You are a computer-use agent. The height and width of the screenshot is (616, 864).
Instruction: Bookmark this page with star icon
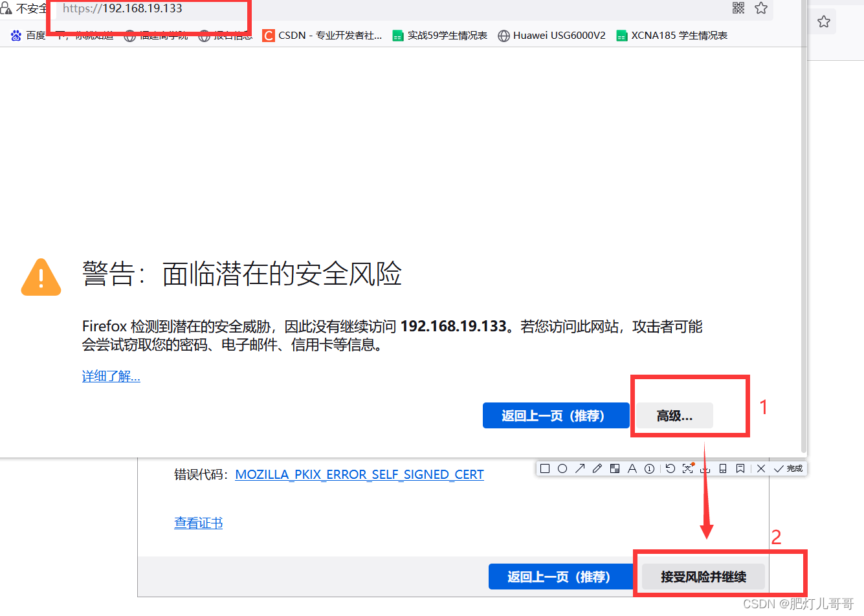(x=761, y=8)
